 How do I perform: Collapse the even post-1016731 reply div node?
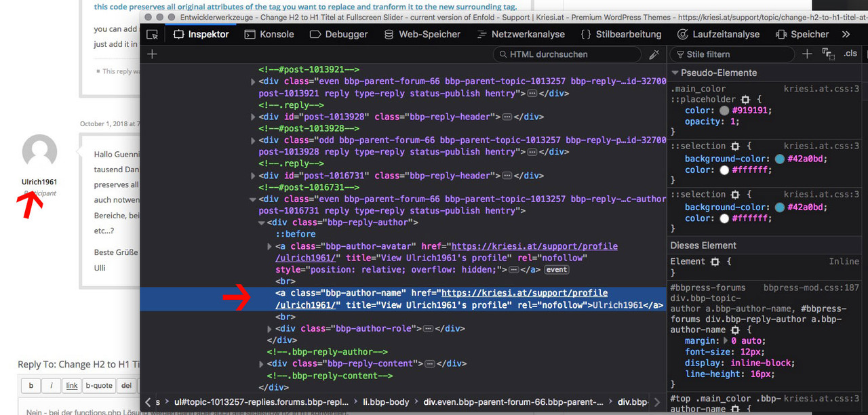[x=253, y=199]
